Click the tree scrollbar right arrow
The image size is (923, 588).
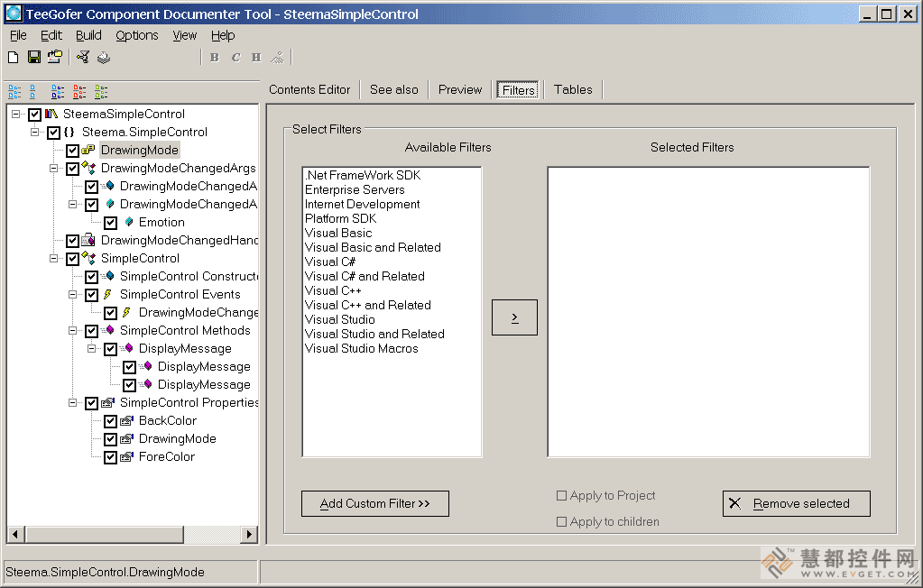(250, 535)
